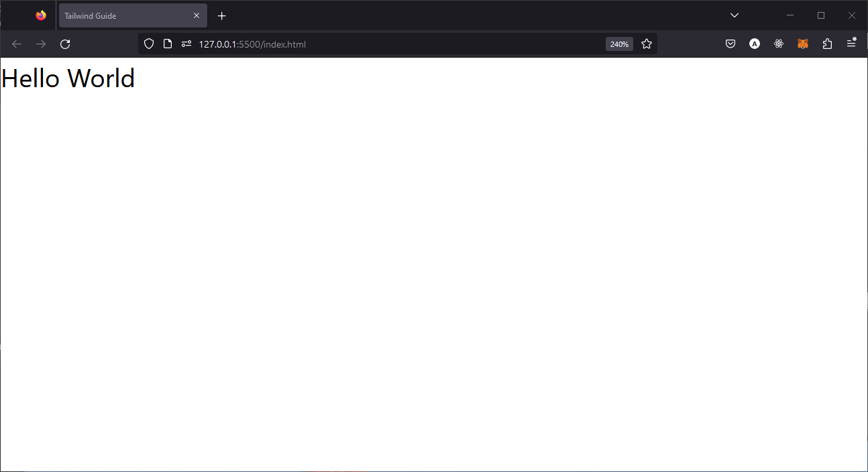This screenshot has width=868, height=472.
Task: Open the list all tabs dropdown
Action: [x=735, y=15]
